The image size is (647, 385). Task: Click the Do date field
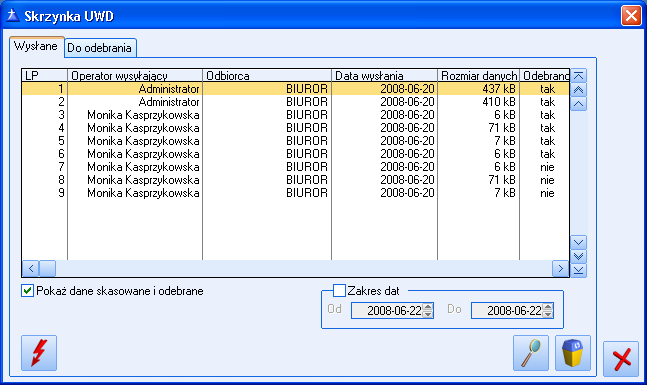pos(507,310)
